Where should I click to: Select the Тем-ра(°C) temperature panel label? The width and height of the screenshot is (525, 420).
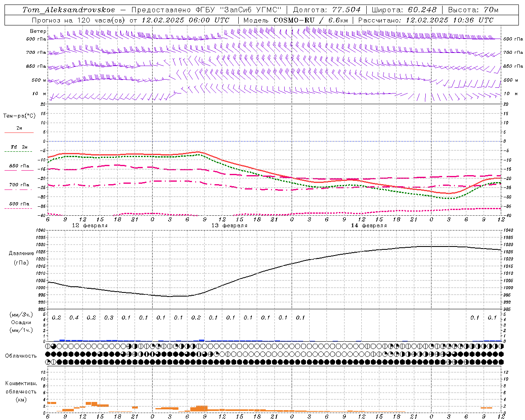19,116
